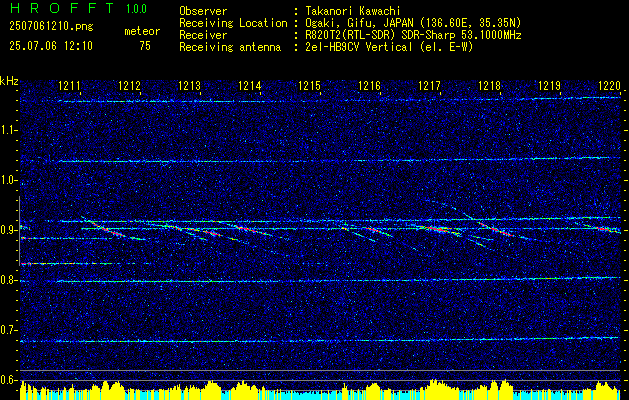Click the Receiving antenna label

click(230, 47)
